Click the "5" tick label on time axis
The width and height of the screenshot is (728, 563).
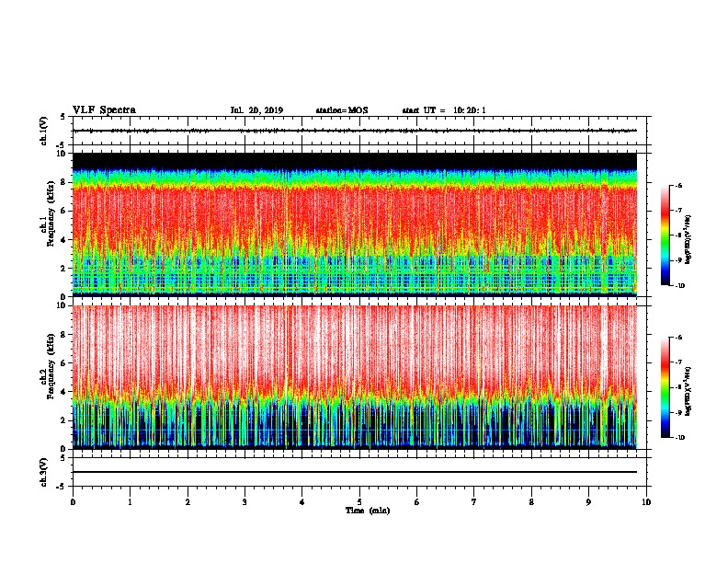(x=359, y=502)
